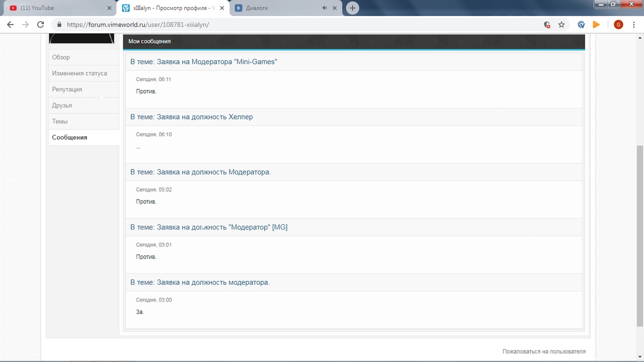Open the Chrome profile avatar G
The width and height of the screenshot is (644, 362).
(618, 25)
